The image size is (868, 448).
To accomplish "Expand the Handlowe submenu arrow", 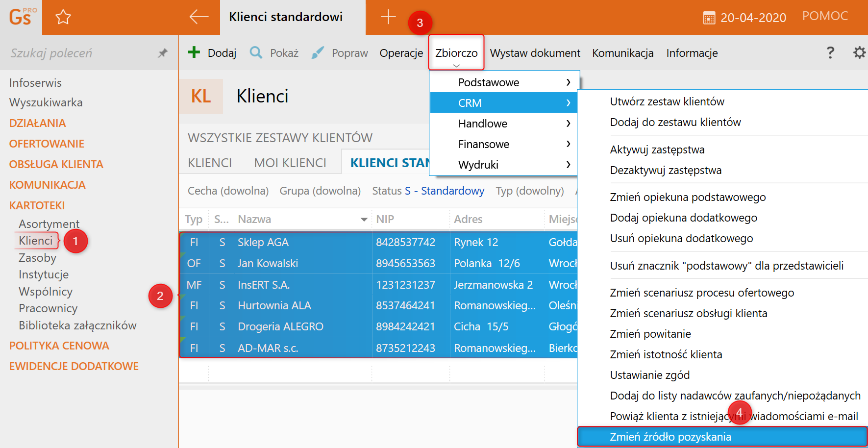I will (x=569, y=124).
